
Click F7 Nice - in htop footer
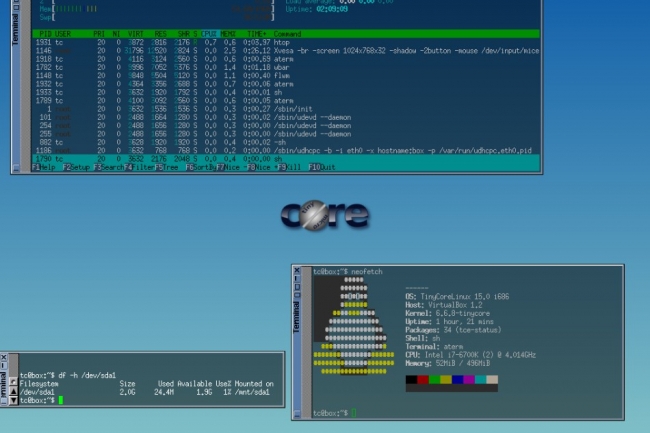tap(232, 167)
